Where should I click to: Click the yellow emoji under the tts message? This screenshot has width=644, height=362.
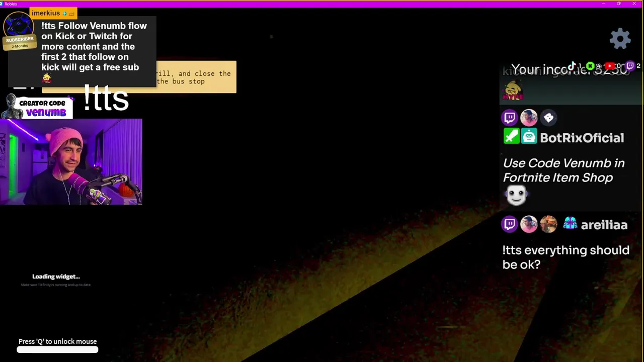[x=47, y=78]
